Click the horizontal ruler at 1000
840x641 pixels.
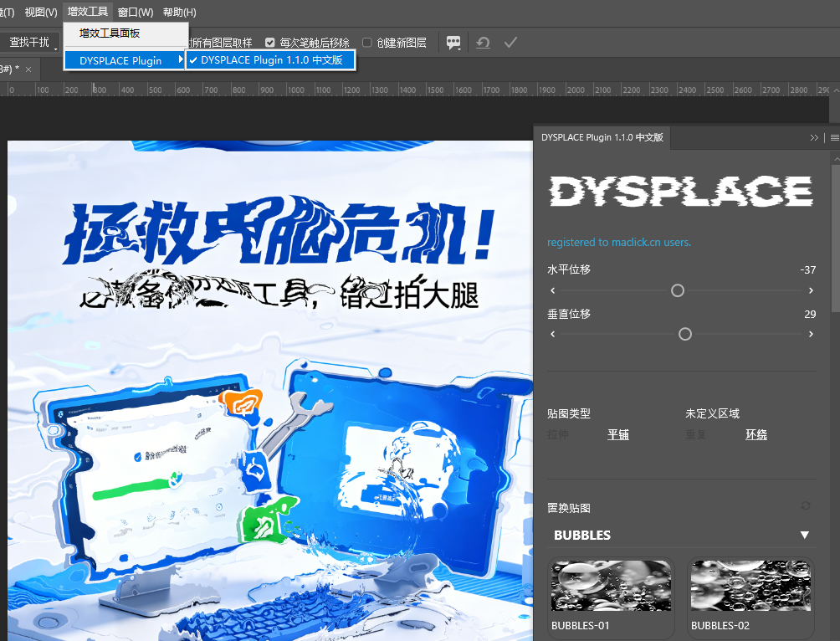[x=295, y=90]
